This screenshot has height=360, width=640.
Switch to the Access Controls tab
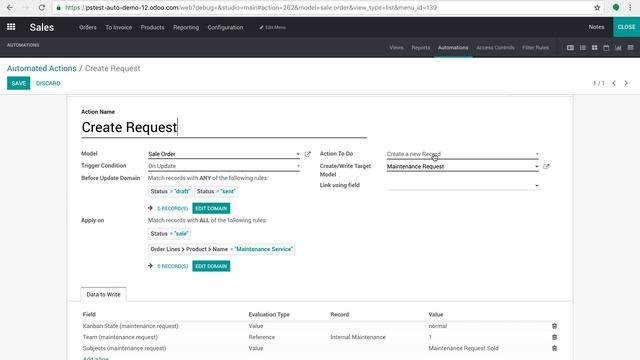(x=495, y=48)
